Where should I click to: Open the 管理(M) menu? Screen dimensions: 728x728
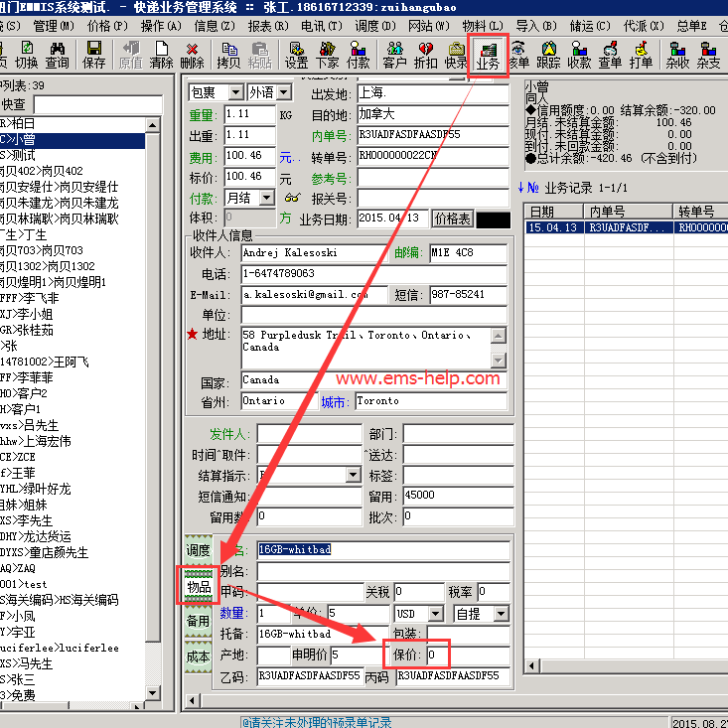tap(54, 26)
